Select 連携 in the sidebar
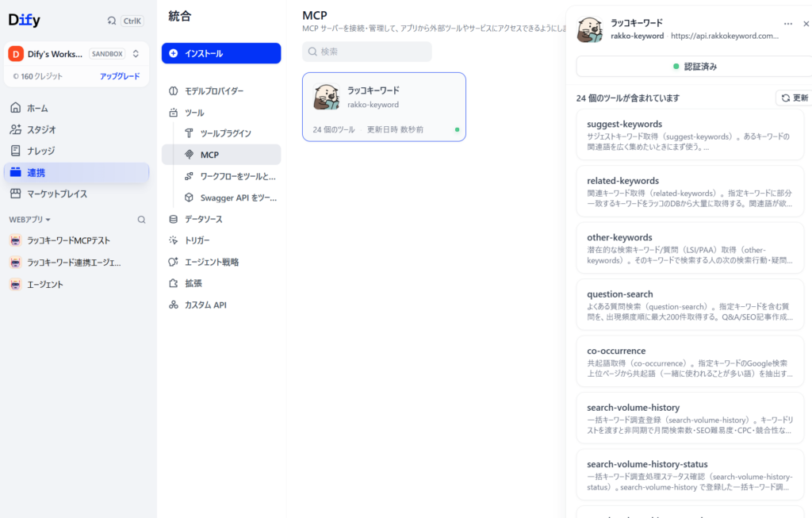Screen dimensions: 812x518 tap(77, 172)
